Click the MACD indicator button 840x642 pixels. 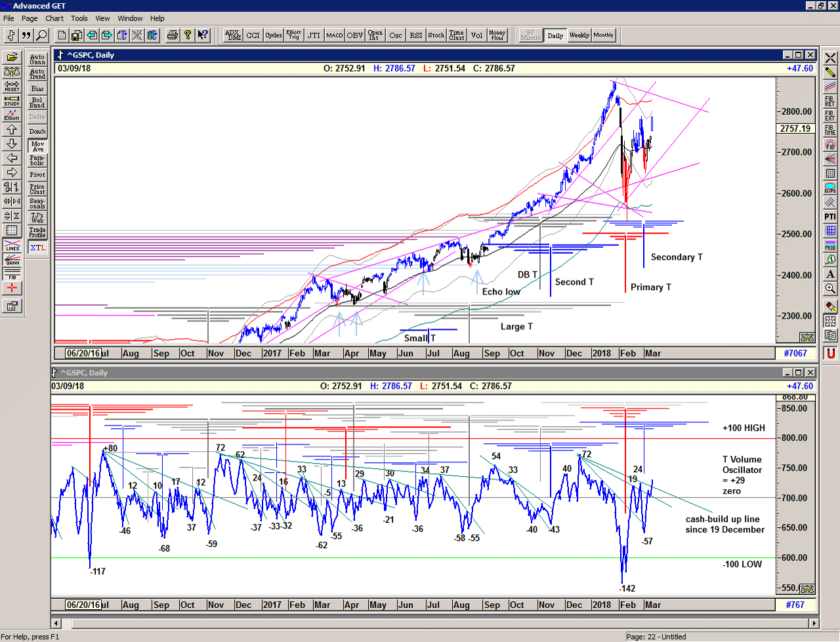335,35
